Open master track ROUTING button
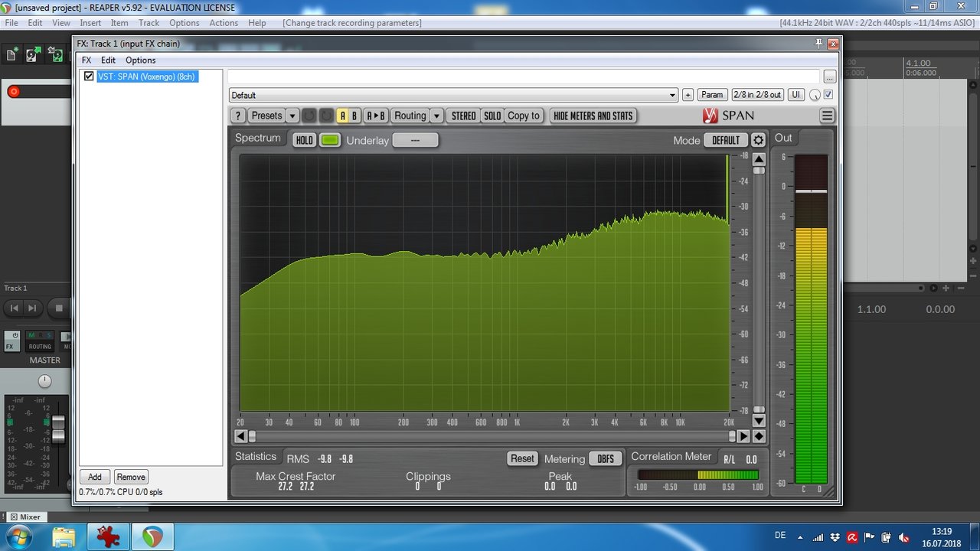 click(40, 341)
